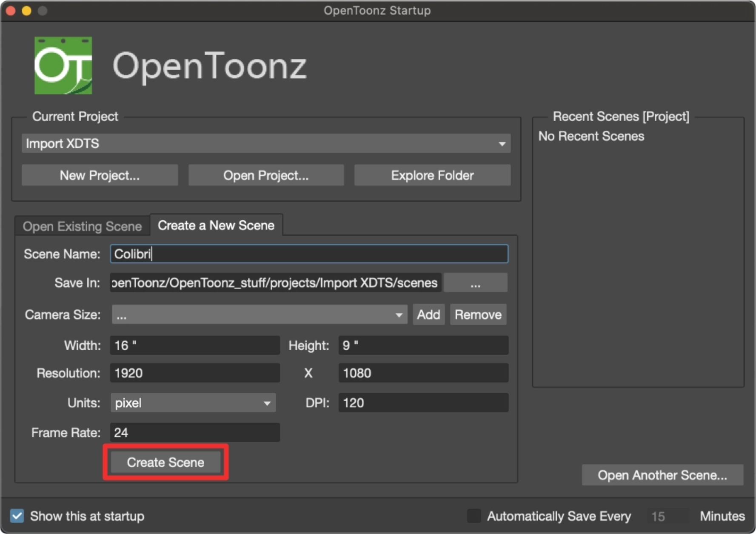This screenshot has width=756, height=534.
Task: Click the auto-save minutes field showing 15
Action: click(x=667, y=516)
